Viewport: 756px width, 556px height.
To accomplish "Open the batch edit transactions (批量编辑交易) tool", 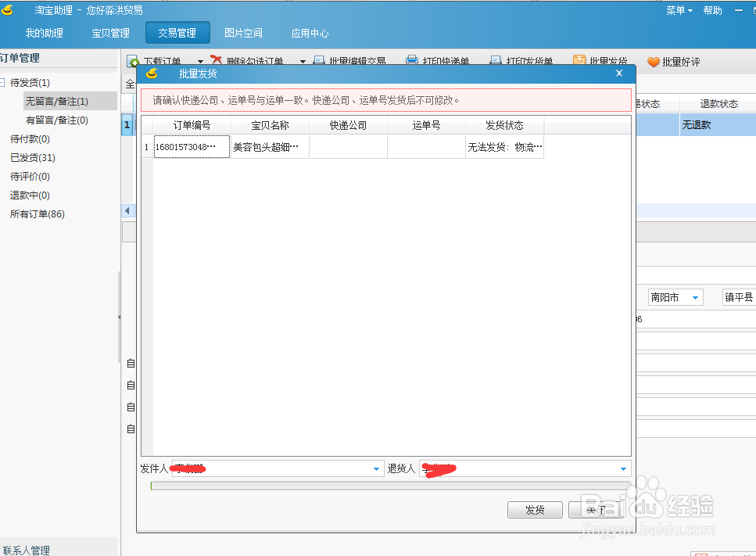I will click(x=317, y=60).
